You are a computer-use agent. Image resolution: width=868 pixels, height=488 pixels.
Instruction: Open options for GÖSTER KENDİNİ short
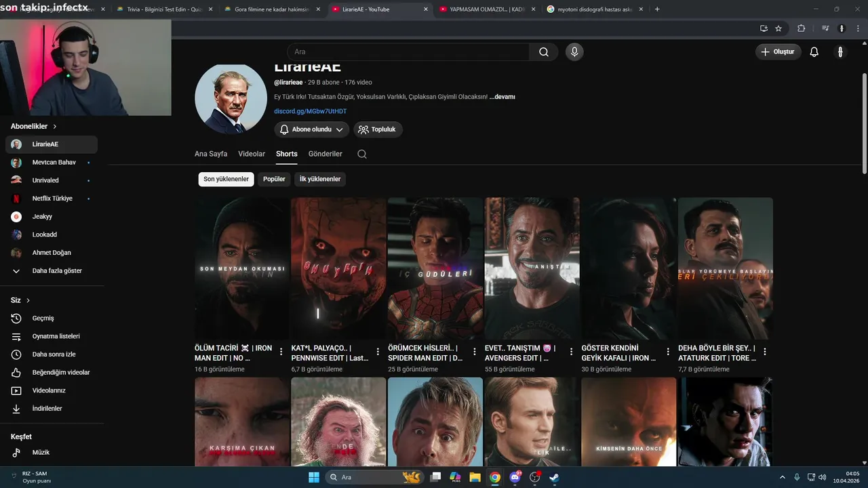click(x=668, y=352)
